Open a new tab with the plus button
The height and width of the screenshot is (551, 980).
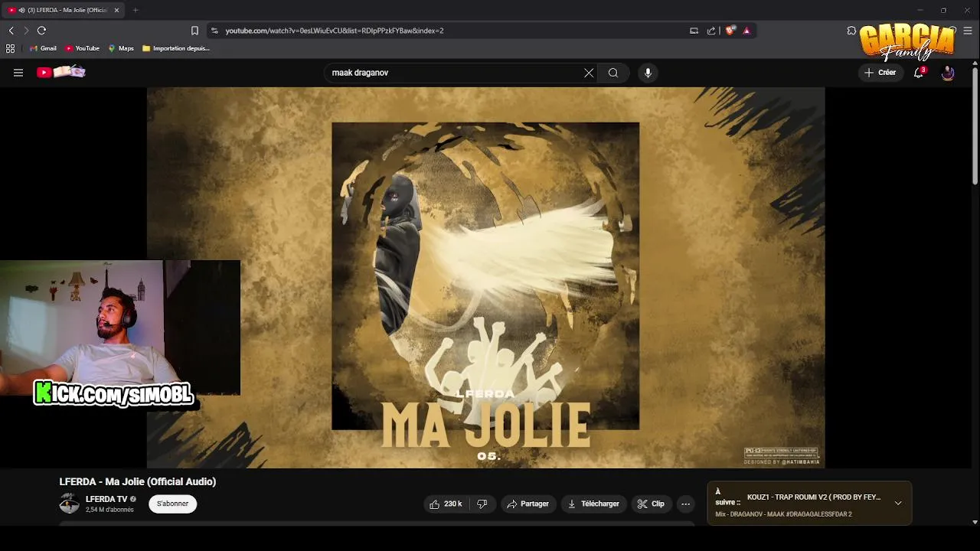click(x=136, y=10)
